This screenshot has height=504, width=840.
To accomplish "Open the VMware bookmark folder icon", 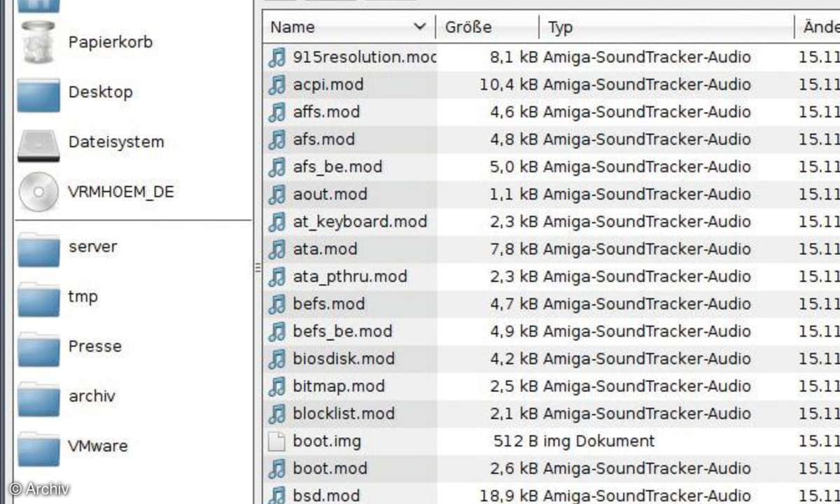I will (x=38, y=449).
